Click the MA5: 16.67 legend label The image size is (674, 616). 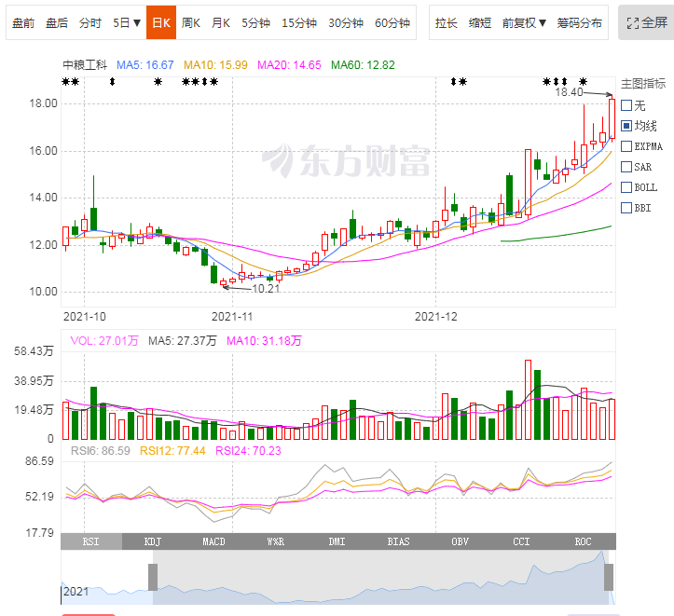click(145, 65)
